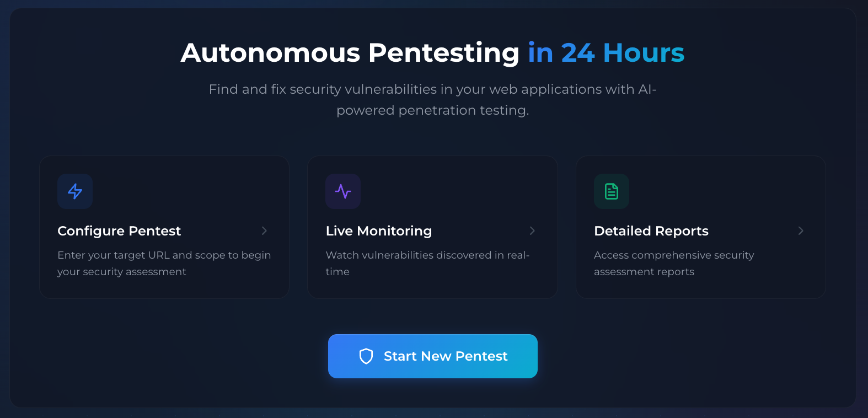
Task: Open the Live Monitoring title link
Action: point(379,231)
